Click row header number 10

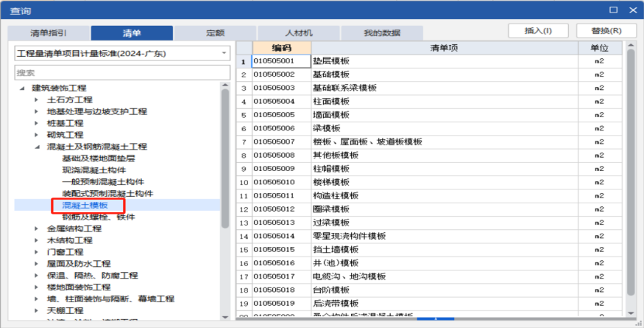[244, 182]
